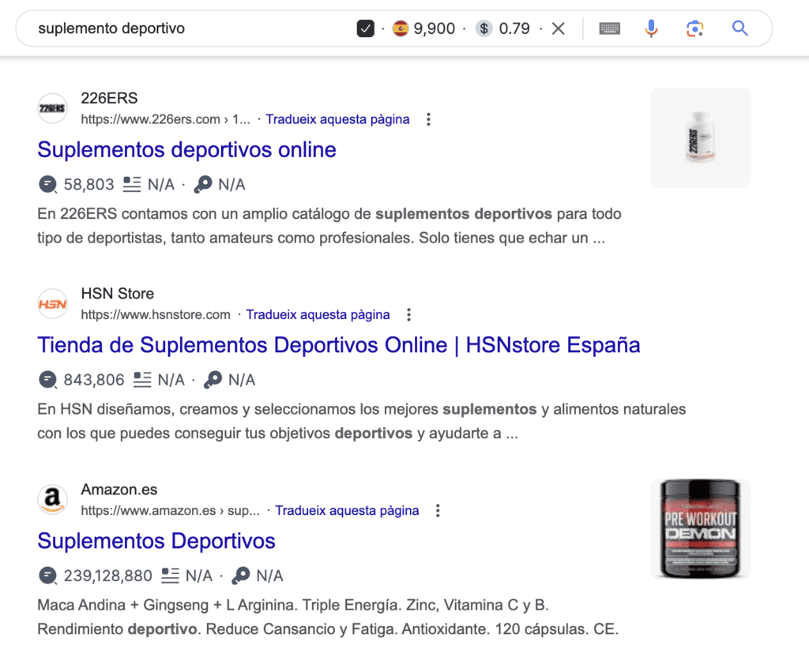
Task: Translate the Amazon.es page link
Action: (x=347, y=511)
